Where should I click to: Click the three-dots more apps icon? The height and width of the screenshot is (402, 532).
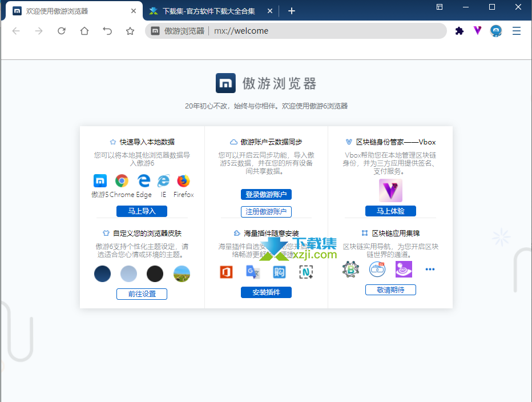click(x=430, y=270)
